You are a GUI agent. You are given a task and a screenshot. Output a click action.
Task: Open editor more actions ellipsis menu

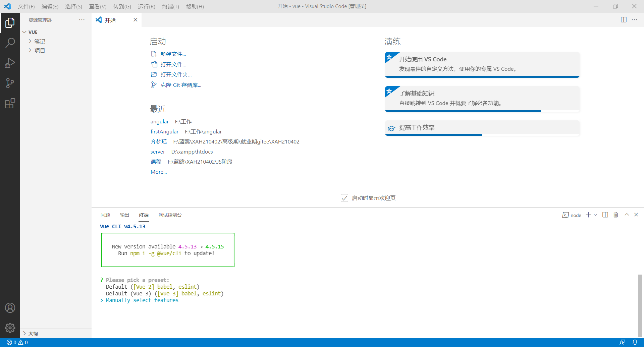coord(634,20)
